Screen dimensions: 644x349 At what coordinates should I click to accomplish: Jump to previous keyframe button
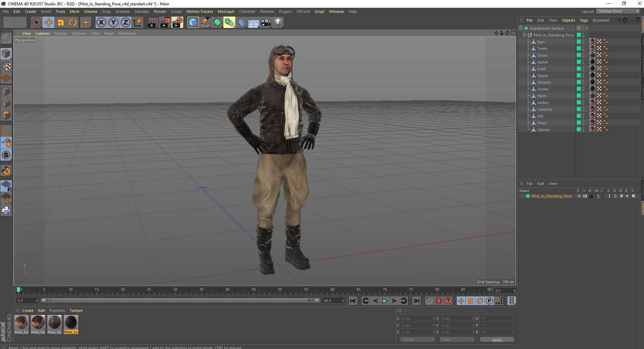366,301
